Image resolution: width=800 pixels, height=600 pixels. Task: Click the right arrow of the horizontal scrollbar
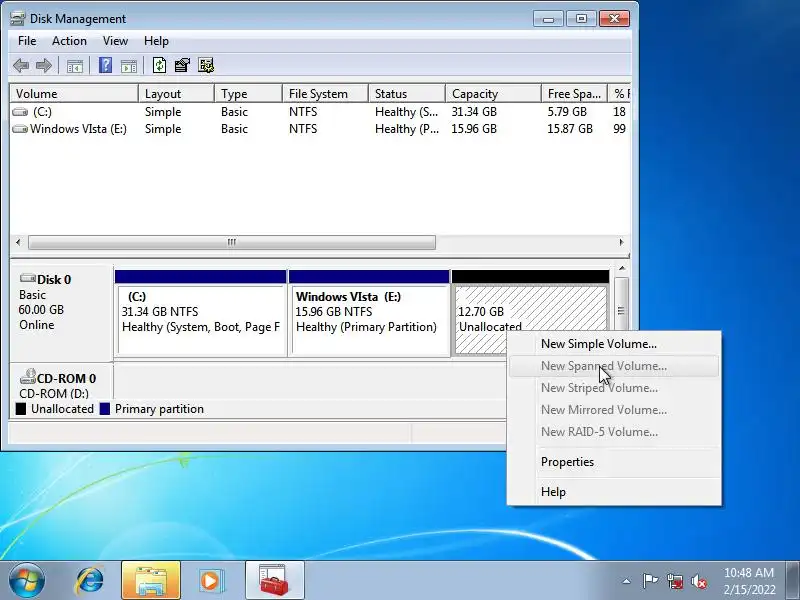(x=621, y=242)
